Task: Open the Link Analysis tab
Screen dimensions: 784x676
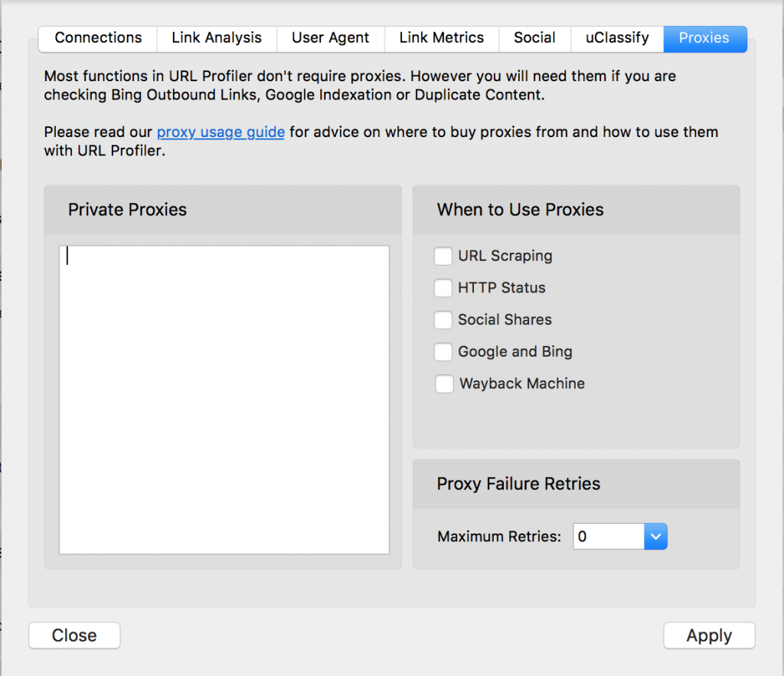Action: (217, 38)
